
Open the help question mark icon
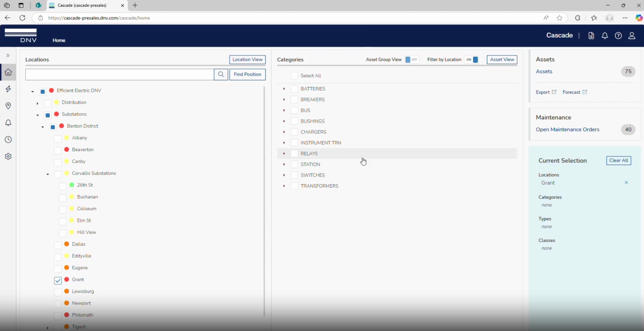pos(618,35)
